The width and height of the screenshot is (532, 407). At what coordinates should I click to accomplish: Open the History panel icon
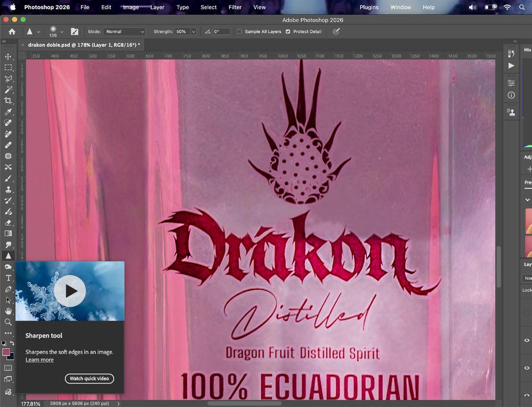(x=511, y=53)
